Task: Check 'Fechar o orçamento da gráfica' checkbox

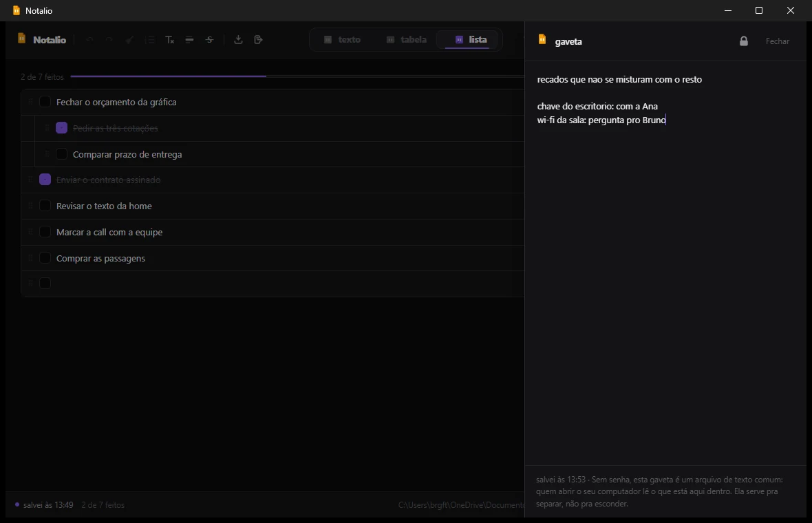Action: (x=45, y=102)
